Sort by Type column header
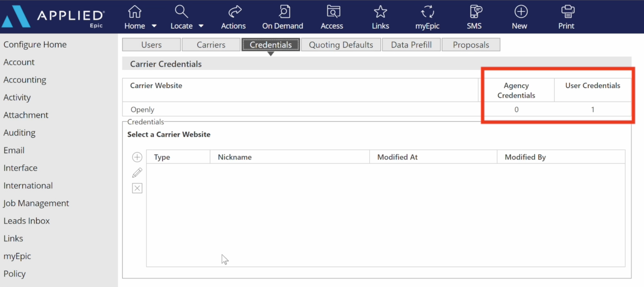 click(x=178, y=157)
